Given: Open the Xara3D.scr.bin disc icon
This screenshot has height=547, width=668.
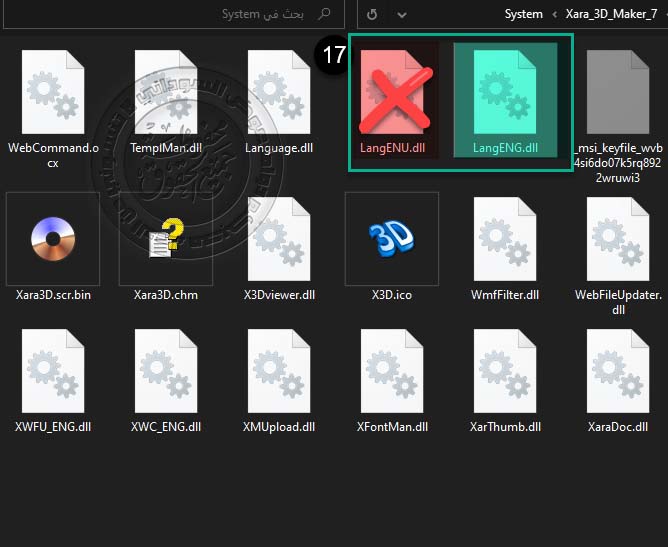Looking at the screenshot, I should click(x=53, y=240).
